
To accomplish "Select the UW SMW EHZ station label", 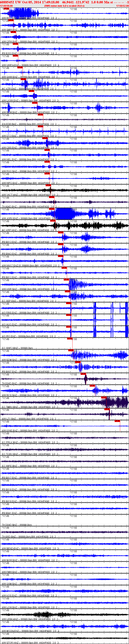I will [x=30, y=30].
